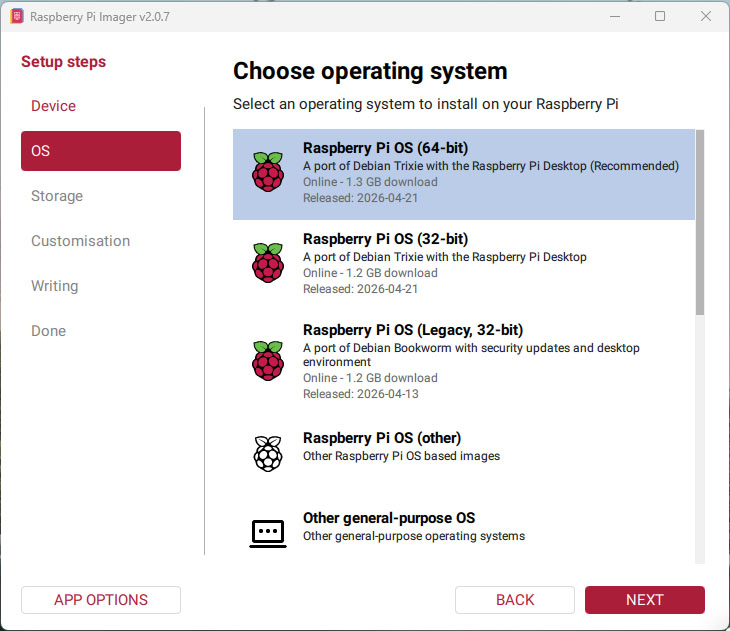Click 'A port of Debian Trixie ... (Recommended)' description
This screenshot has height=631, width=730.
[x=491, y=166]
